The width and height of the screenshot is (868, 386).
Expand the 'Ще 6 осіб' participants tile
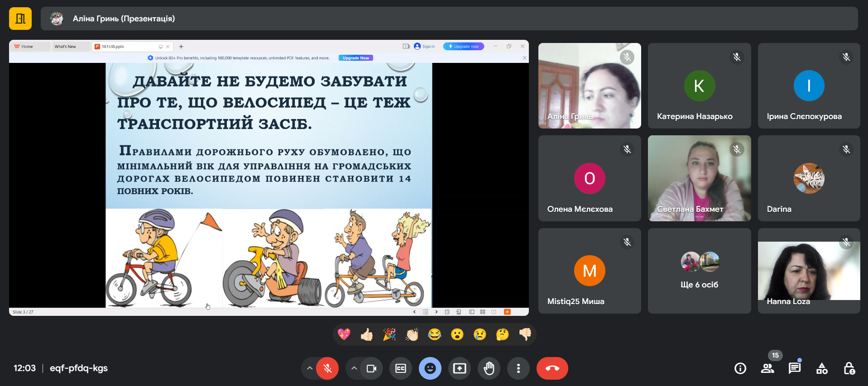point(699,271)
